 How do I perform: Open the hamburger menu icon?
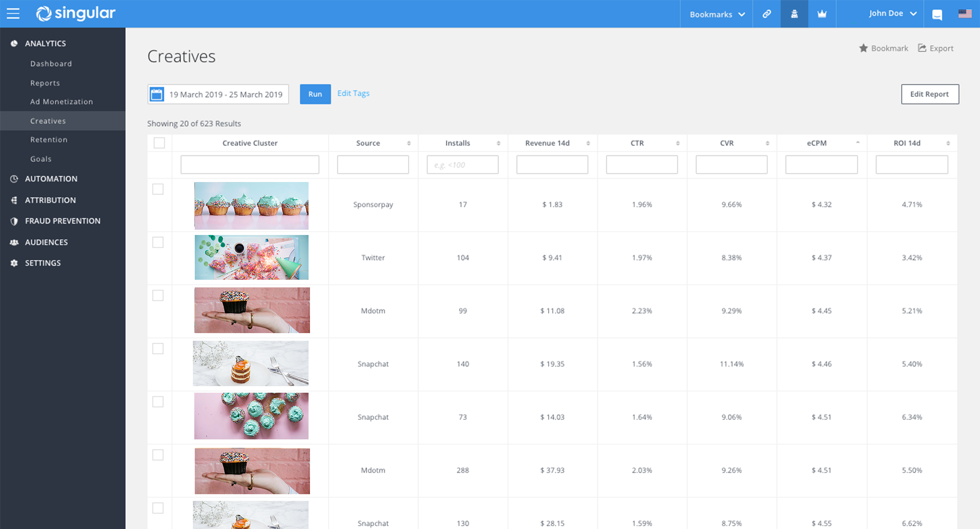(13, 14)
